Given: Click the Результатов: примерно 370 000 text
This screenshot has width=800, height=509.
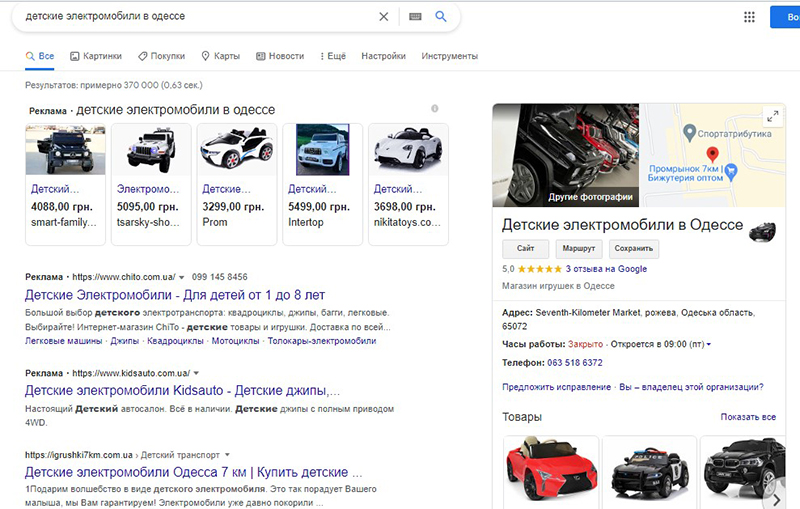Looking at the screenshot, I should [114, 85].
